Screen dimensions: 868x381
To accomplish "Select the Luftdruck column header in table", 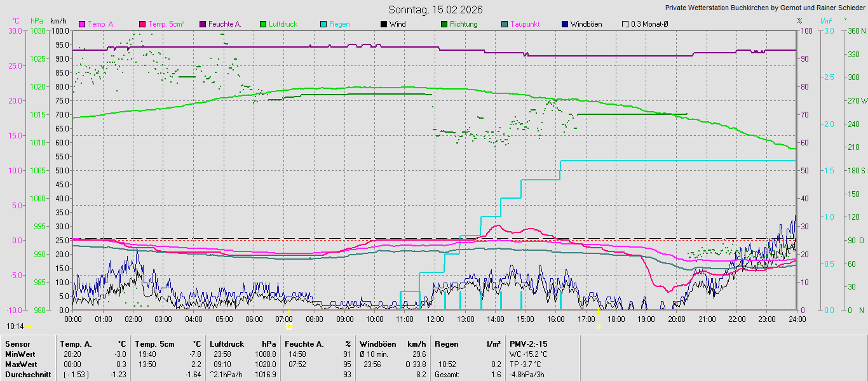I will 226,344.
